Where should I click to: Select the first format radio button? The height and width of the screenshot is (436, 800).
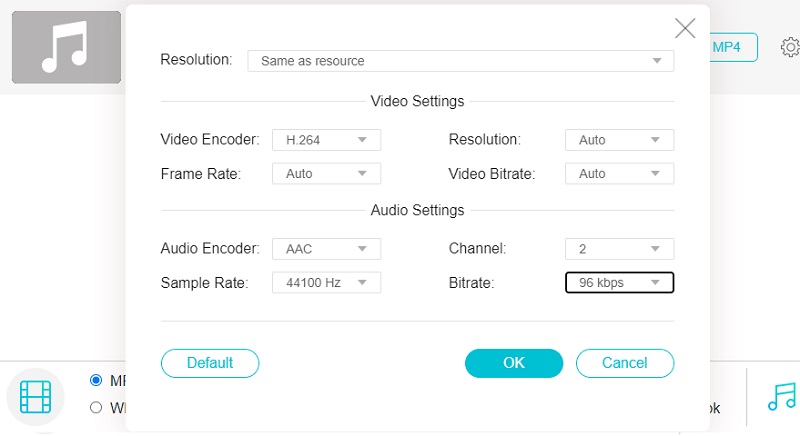coord(96,380)
